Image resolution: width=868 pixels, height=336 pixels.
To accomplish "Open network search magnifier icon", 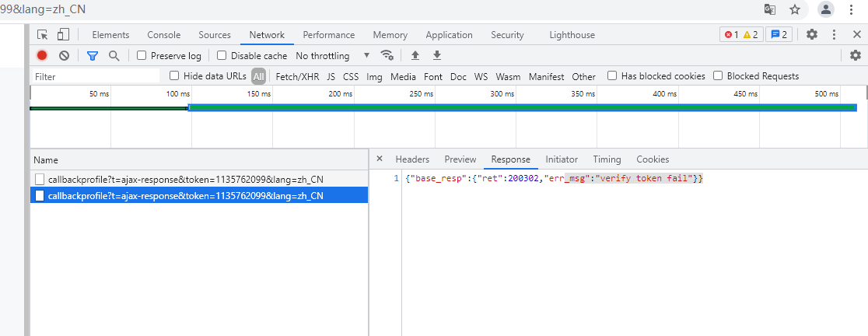I will coord(114,55).
